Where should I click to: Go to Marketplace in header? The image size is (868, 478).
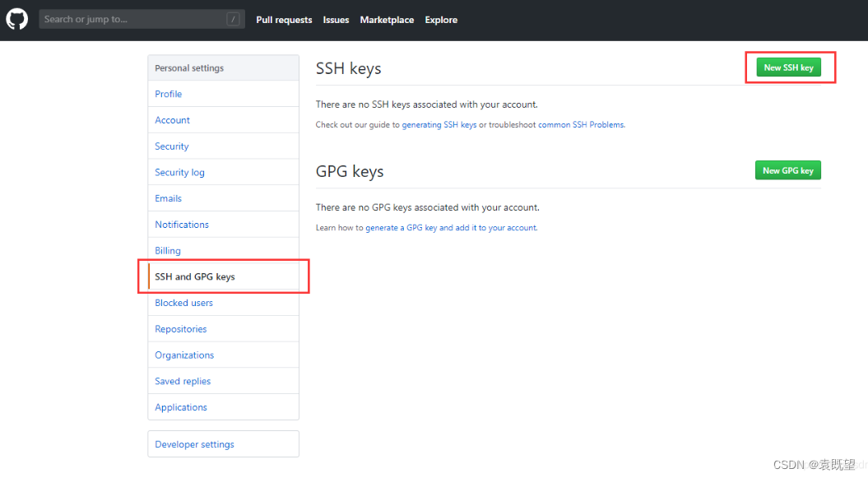coord(387,20)
